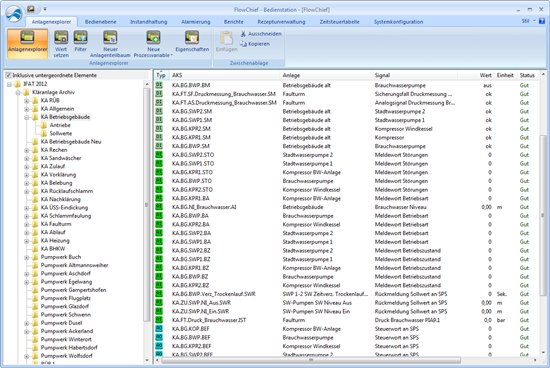
Task: Click the Neue Prozessvariable icon
Action: click(x=153, y=37)
